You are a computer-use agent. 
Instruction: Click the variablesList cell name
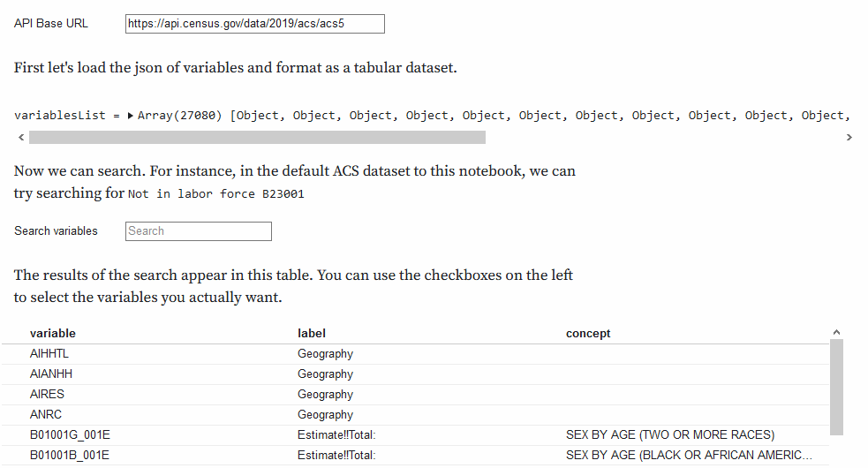coord(60,116)
